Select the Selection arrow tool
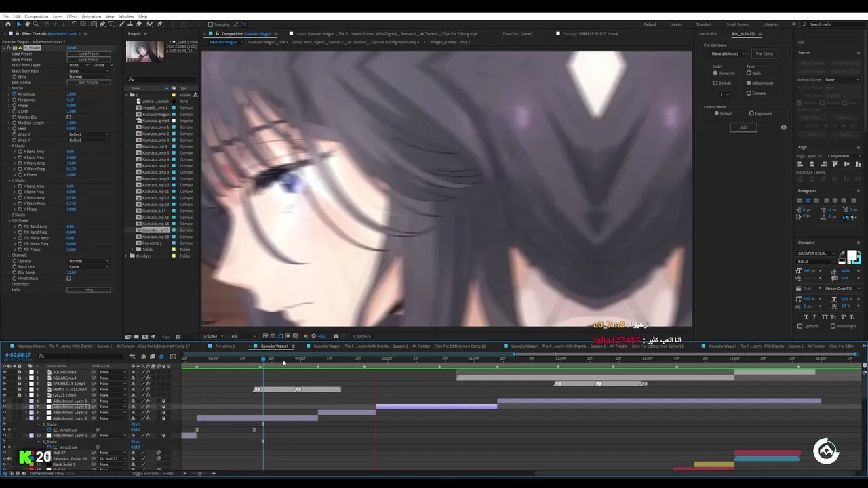This screenshot has height=488, width=868. pyautogui.click(x=18, y=24)
